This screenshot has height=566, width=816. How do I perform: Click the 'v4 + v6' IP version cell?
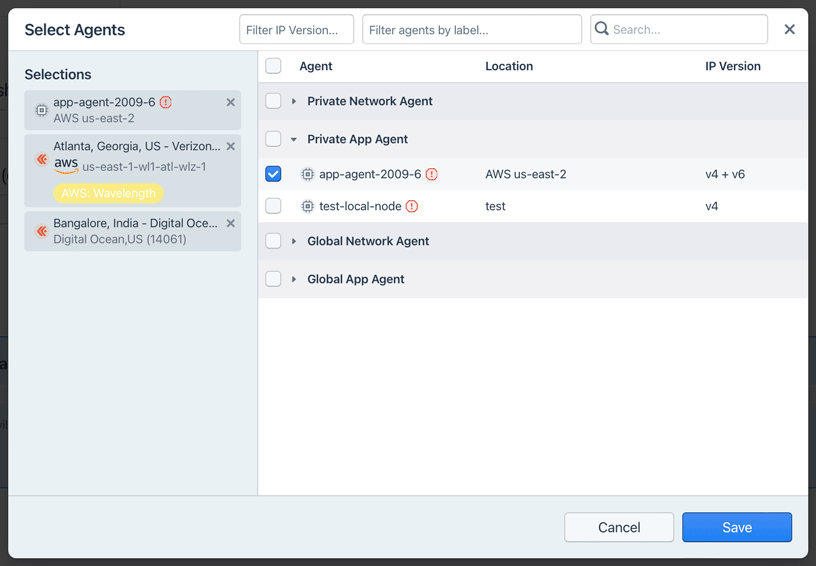point(725,174)
